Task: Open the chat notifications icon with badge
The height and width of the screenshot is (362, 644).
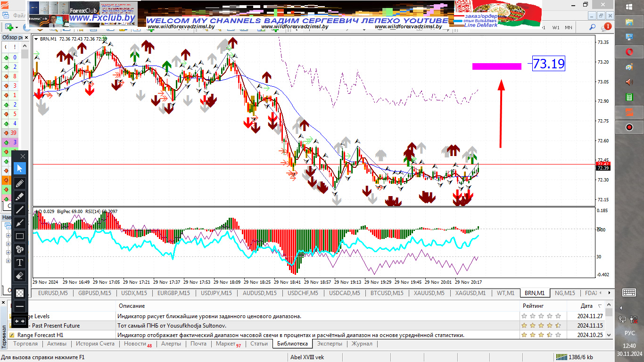Action: tap(606, 27)
